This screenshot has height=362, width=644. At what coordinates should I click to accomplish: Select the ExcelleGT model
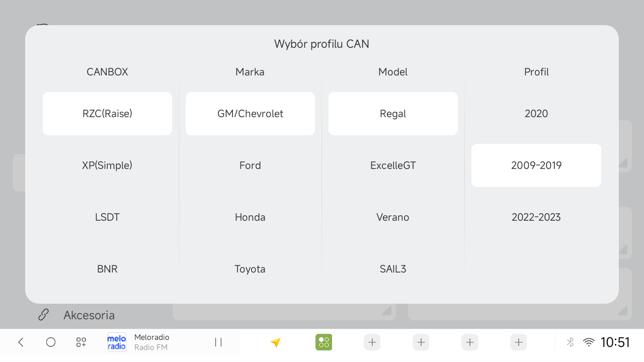(x=393, y=165)
